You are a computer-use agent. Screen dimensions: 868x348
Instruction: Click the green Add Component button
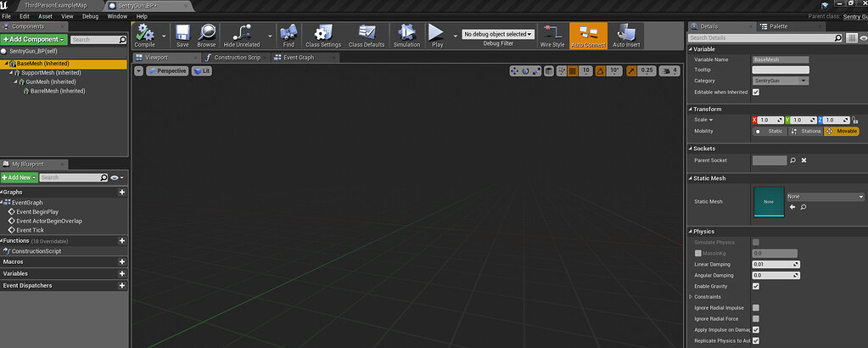click(x=34, y=39)
